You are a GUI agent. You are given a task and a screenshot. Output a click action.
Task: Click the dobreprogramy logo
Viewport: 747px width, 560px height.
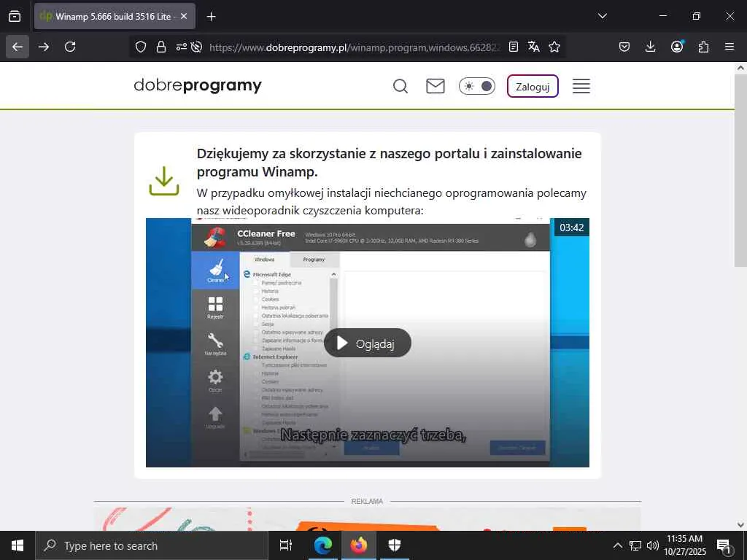tap(198, 86)
